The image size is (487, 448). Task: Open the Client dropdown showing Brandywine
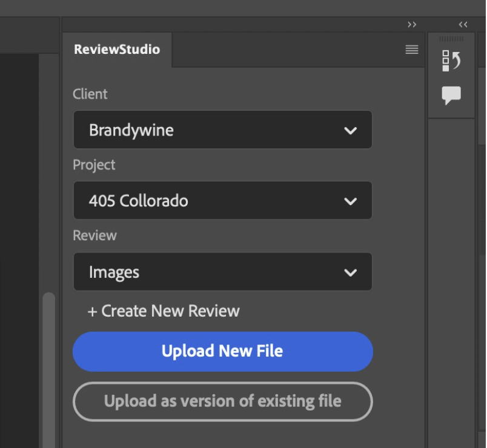[x=222, y=130]
